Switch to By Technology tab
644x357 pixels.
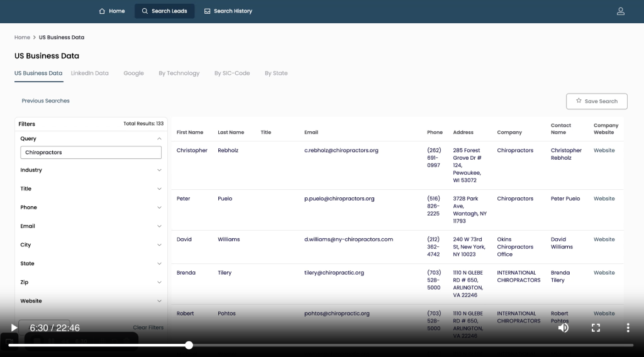[179, 74]
